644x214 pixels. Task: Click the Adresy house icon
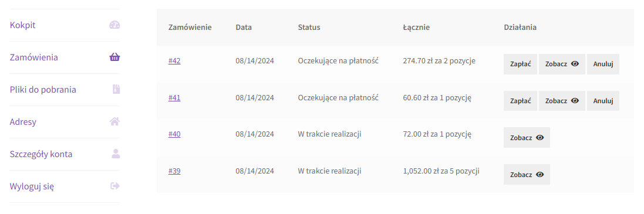pos(114,121)
